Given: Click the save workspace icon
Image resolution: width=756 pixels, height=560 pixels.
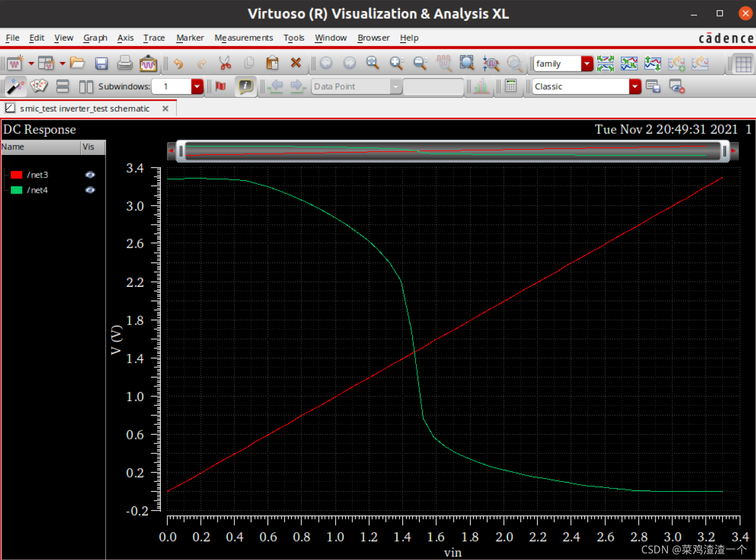Looking at the screenshot, I should (653, 86).
